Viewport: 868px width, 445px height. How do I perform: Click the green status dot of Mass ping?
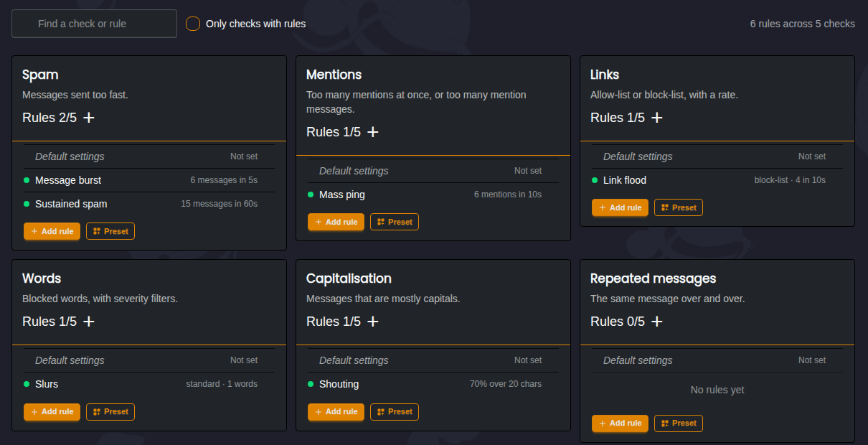tap(311, 195)
